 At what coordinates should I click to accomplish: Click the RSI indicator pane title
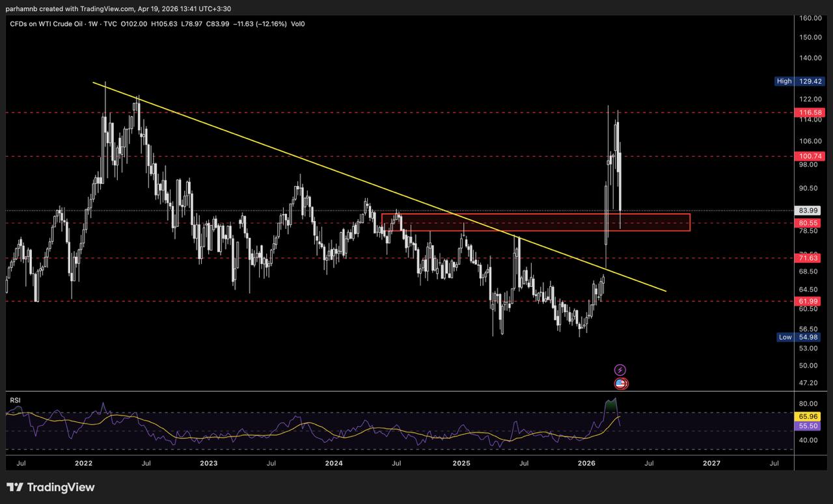(x=15, y=400)
